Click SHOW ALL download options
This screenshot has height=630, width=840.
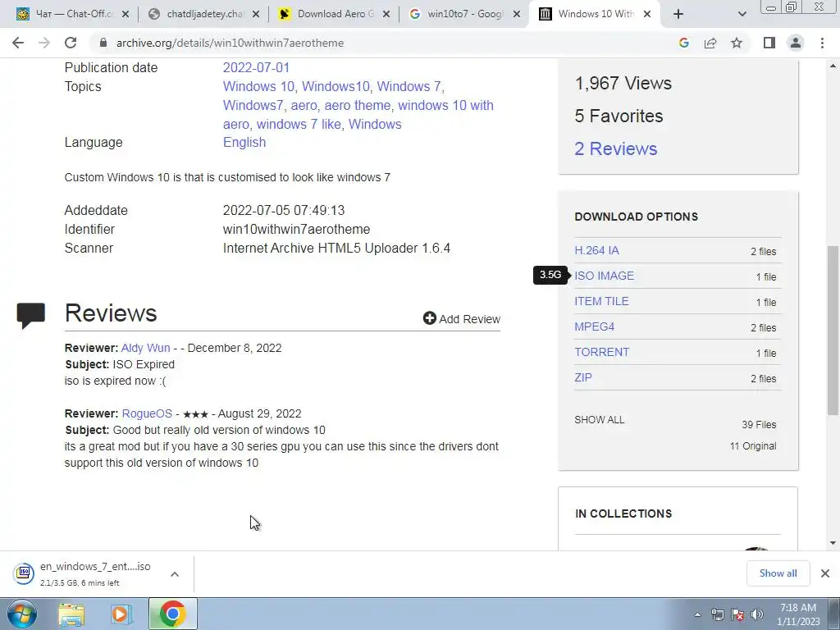600,419
